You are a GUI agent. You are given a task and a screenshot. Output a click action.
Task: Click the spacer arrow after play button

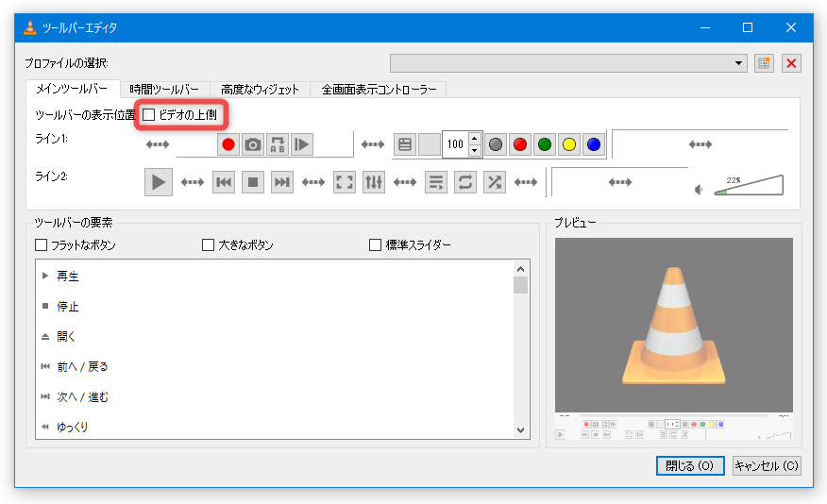193,182
